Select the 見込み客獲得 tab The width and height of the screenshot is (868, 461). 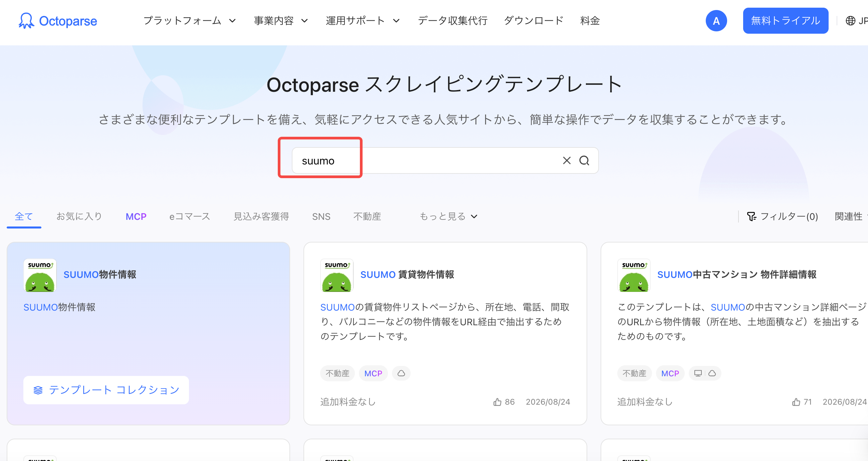261,216
